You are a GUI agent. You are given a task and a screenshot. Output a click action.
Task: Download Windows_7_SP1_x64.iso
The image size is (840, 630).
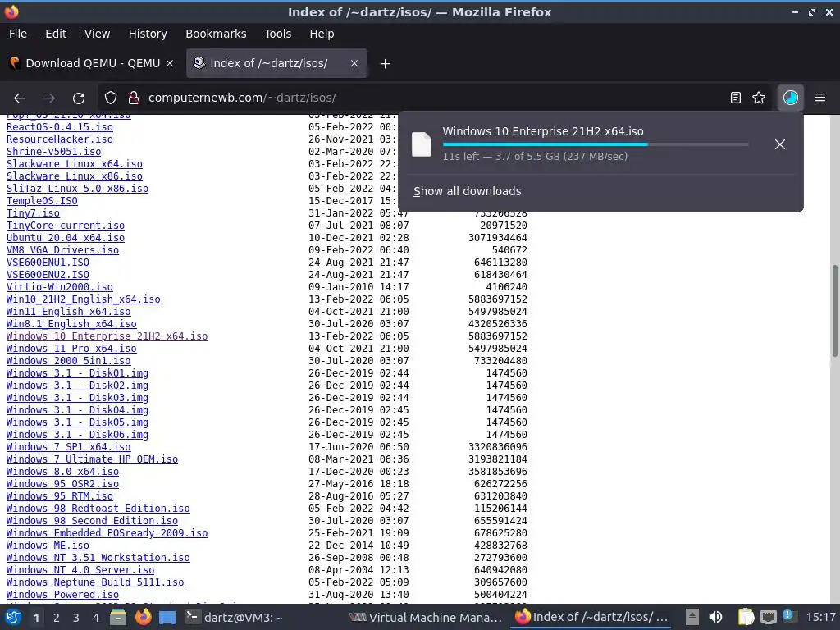pos(69,447)
